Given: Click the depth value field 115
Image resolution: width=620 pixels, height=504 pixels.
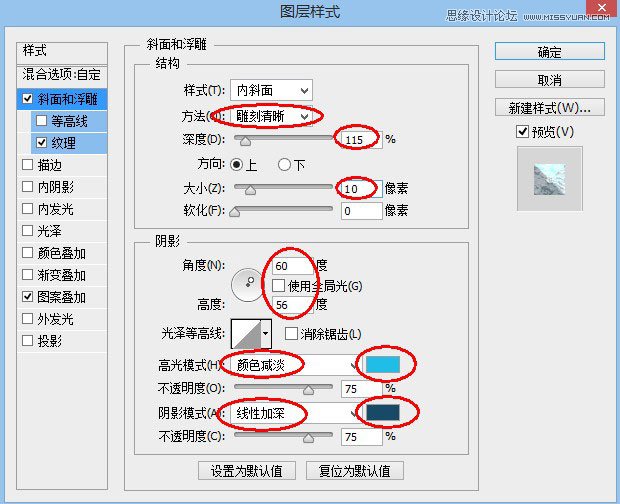Looking at the screenshot, I should [361, 140].
